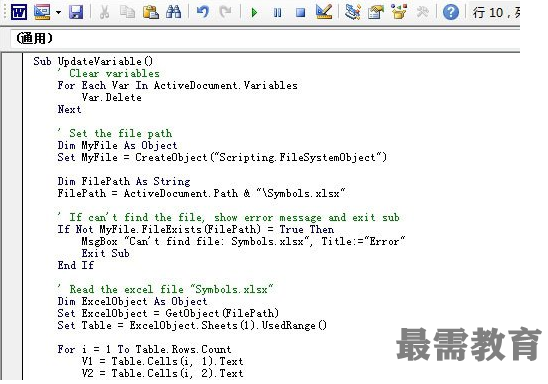Click "Set ExcelObject = GetObject(FilePath)" line
548x384 pixels.
click(x=168, y=313)
